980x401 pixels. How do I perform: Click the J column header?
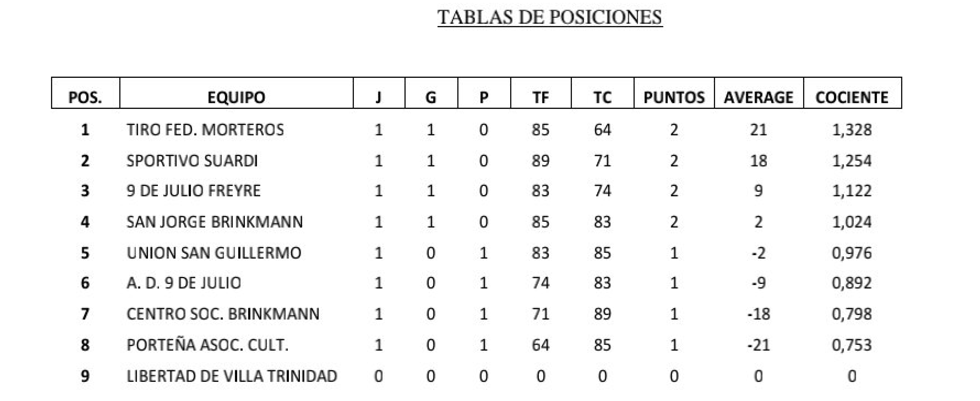378,98
